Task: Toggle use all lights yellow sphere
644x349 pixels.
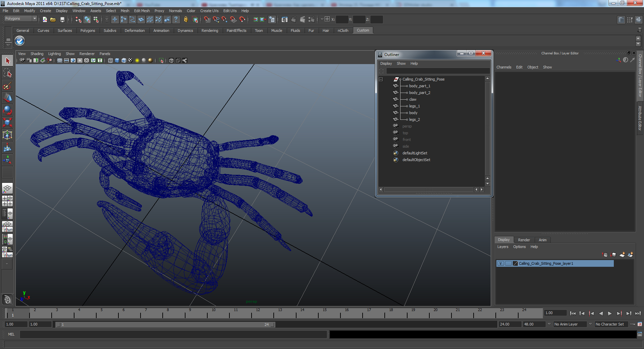Action: pyautogui.click(x=137, y=60)
